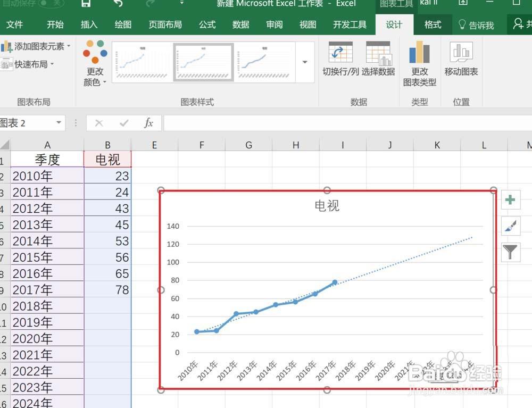Open the Quick Access Toolbar customize arrow
The image size is (532, 408).
click(x=181, y=3)
